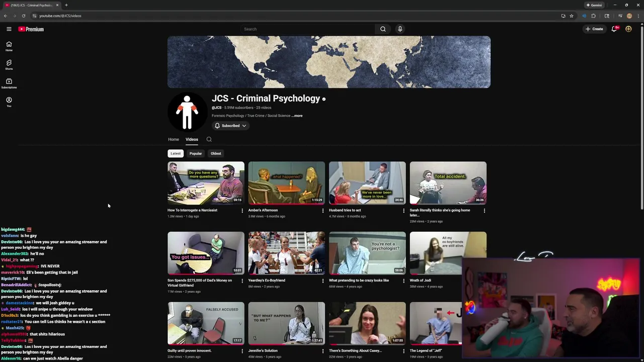644x362 pixels.
Task: Open 'Yeardley's Ex-Boyfriend' thumbnail
Action: point(287,253)
